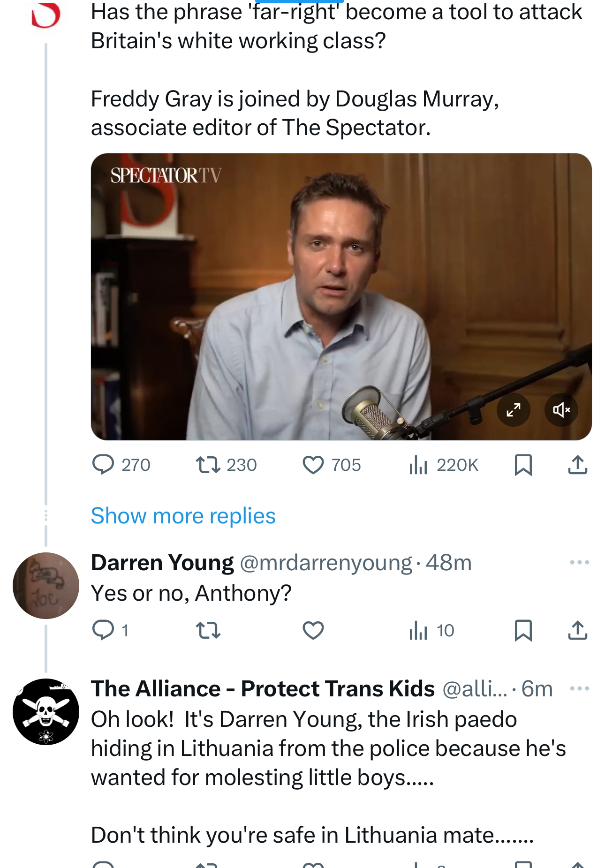Expand the video to fullscreen
This screenshot has width=605, height=868.
pos(514,410)
